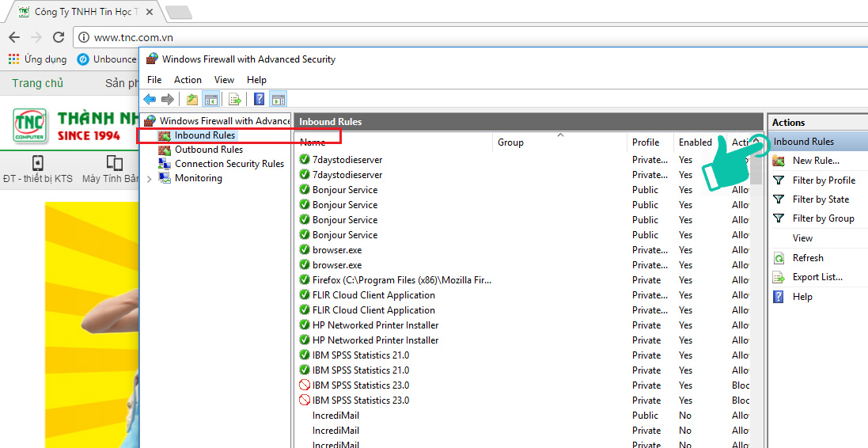Toggle the Show/Hide Console Tree toolbar icon
868x448 pixels.
click(x=211, y=100)
